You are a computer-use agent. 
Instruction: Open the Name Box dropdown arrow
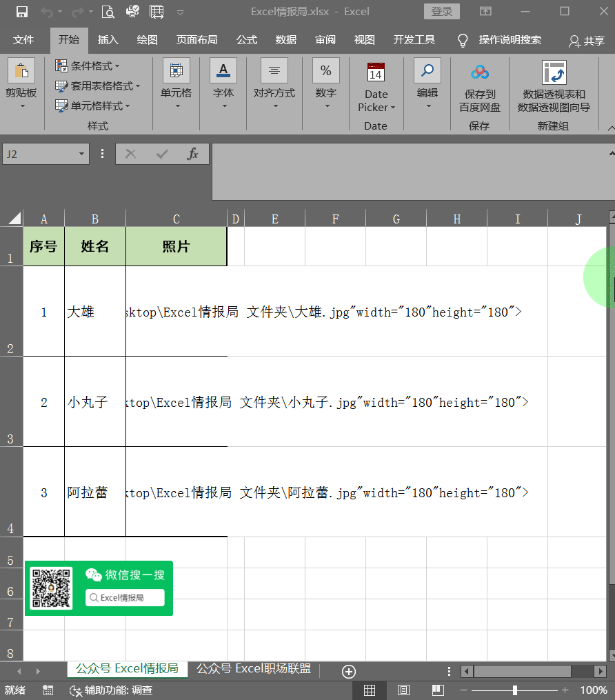81,154
